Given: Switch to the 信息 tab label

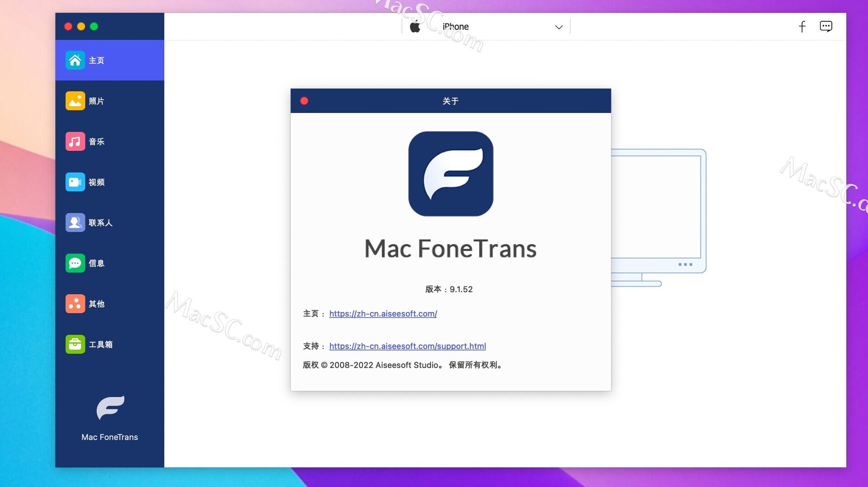Looking at the screenshot, I should click(x=97, y=264).
